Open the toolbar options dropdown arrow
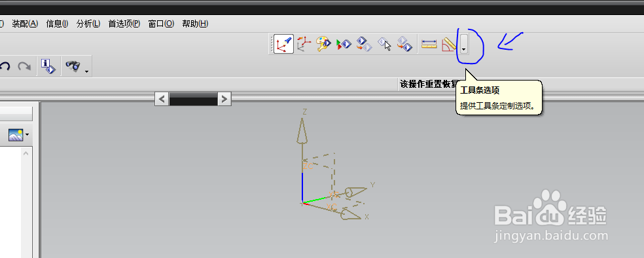The width and height of the screenshot is (644, 258). [x=464, y=44]
